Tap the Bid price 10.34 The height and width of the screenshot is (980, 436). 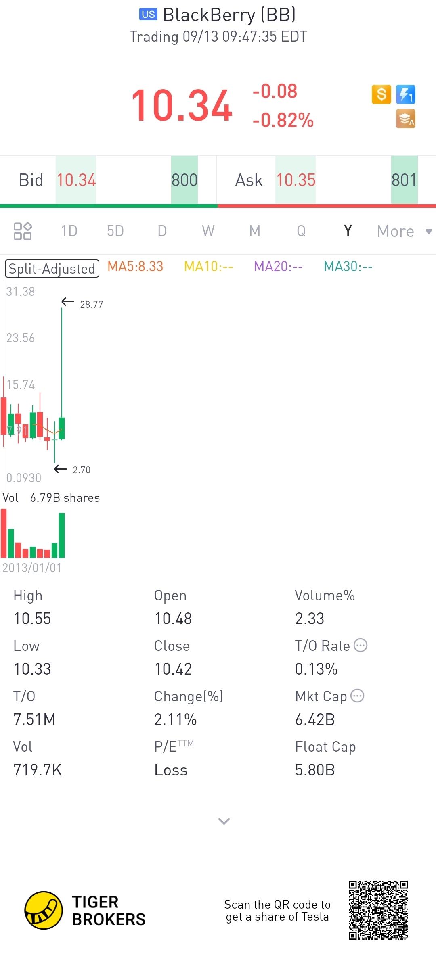(x=76, y=180)
